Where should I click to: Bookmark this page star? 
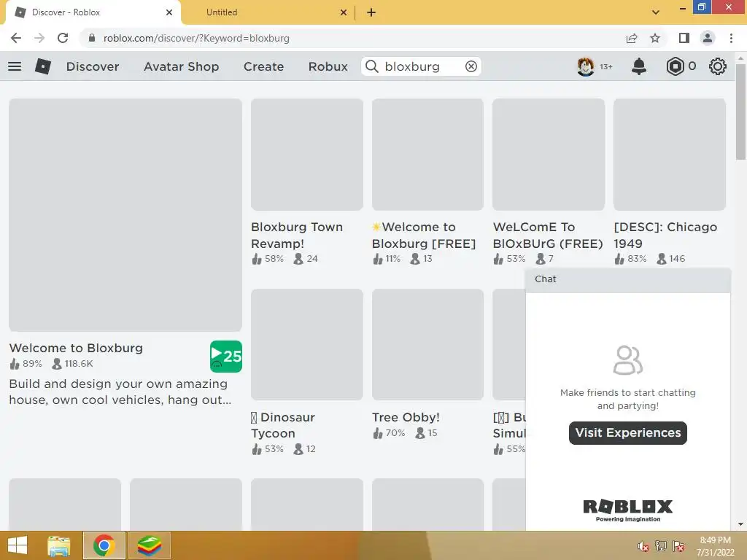655,38
